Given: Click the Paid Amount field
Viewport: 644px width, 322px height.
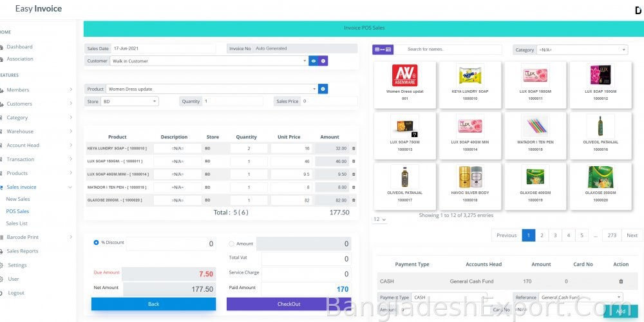Looking at the screenshot, I should click(306, 289).
